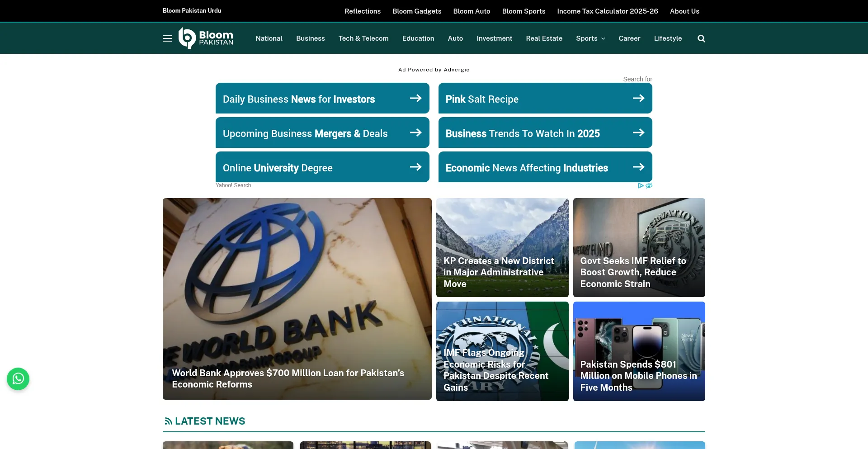Screen dimensions: 868x449
Task: Open KP Creates a New District story
Action: 498,272
